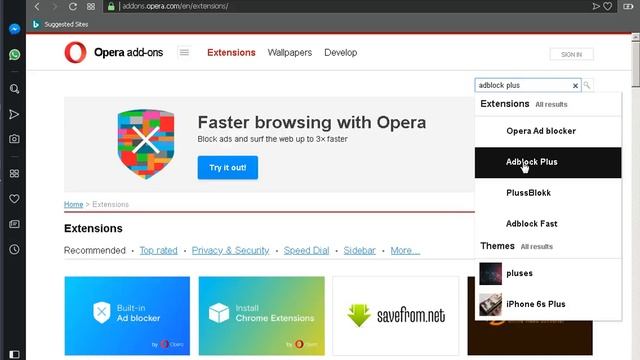Click the Faster browsing with Opera heading
This screenshot has height=360, width=640.
pyautogui.click(x=312, y=122)
